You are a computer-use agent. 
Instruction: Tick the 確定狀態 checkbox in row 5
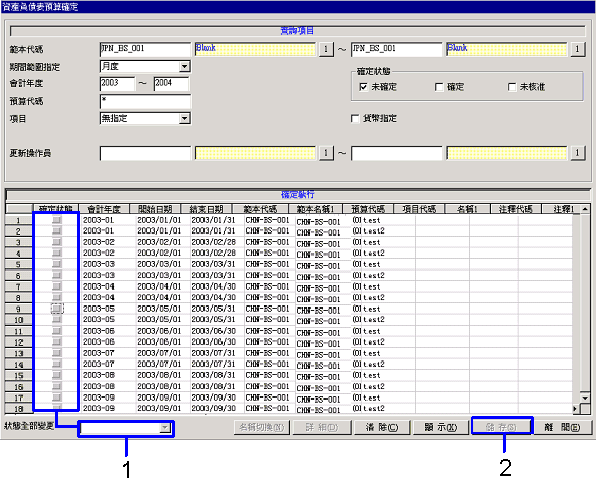point(57,264)
